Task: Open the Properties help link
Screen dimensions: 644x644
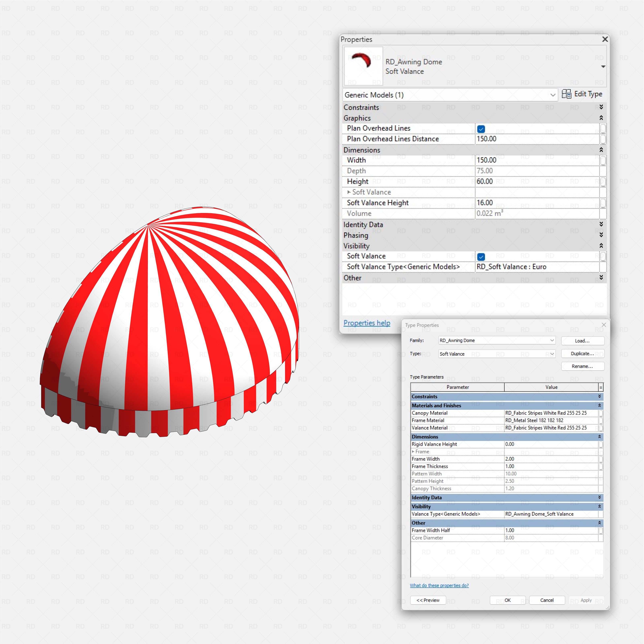Action: (x=367, y=323)
